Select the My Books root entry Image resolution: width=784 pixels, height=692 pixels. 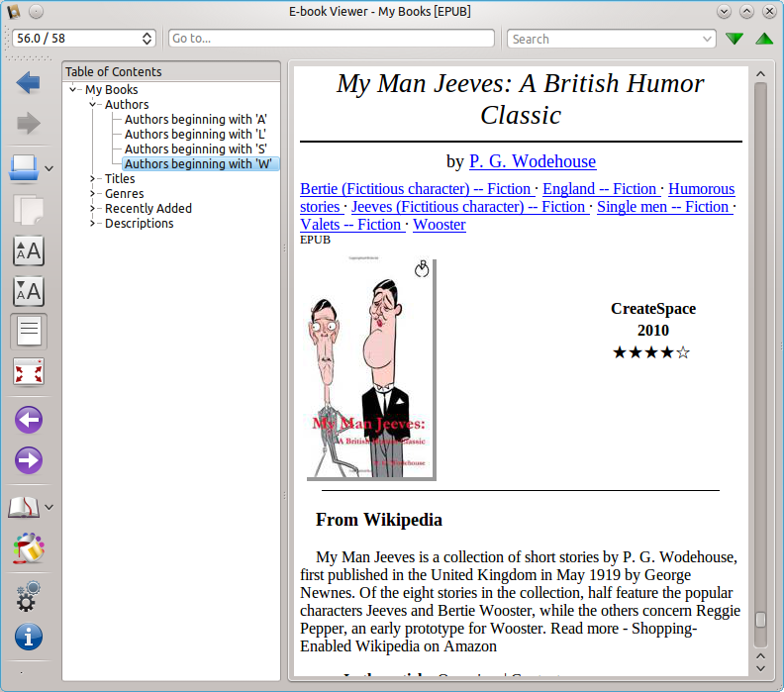[x=112, y=89]
